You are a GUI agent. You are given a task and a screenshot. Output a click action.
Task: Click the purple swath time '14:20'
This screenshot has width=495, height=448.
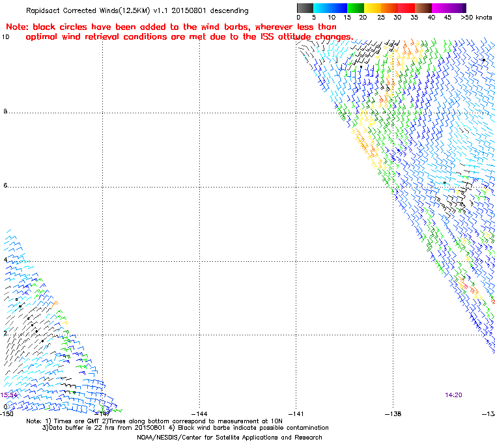tap(454, 395)
